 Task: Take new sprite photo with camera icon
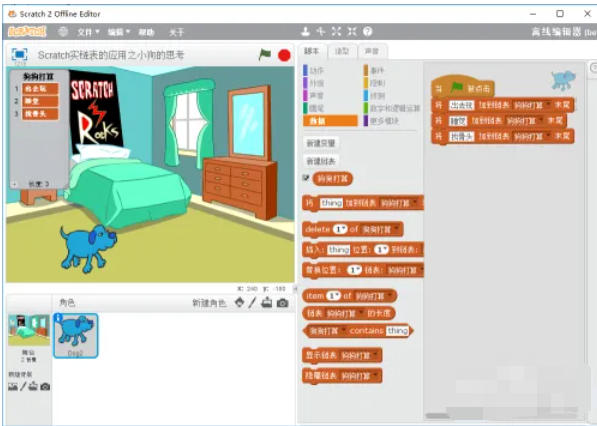coord(283,303)
